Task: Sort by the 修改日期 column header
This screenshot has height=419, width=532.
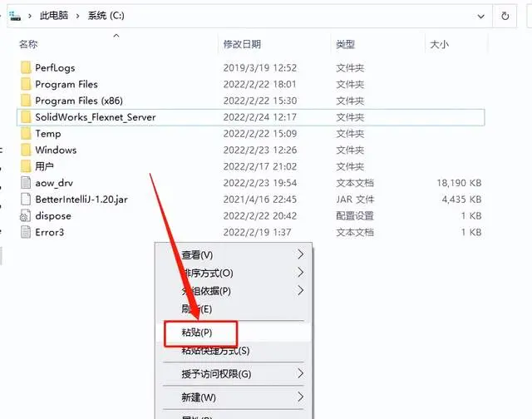Action: click(x=242, y=44)
